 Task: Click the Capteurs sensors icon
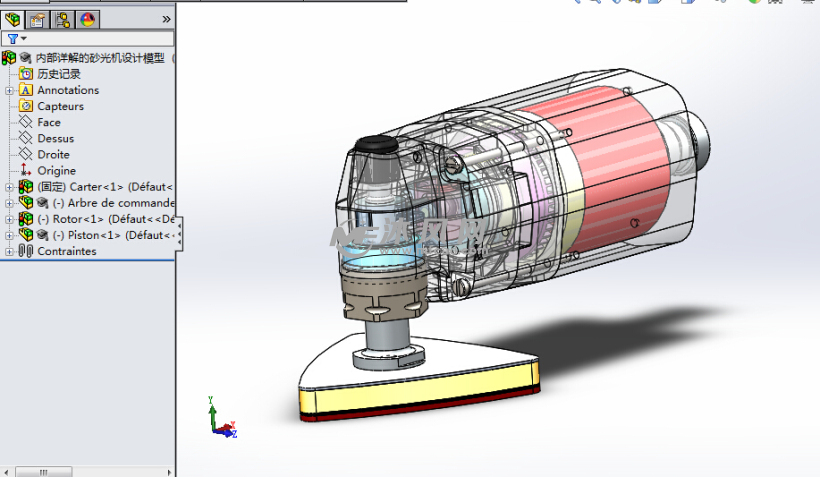click(26, 106)
